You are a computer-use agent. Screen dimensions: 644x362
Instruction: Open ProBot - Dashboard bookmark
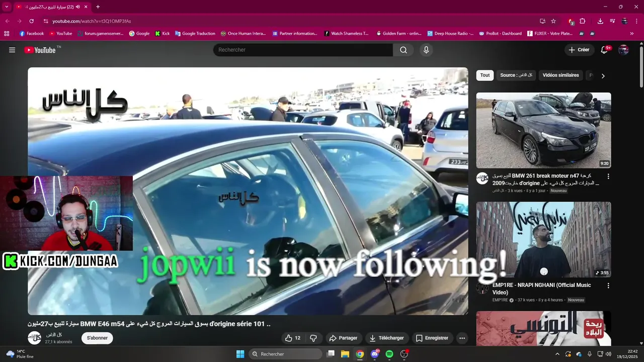point(500,34)
